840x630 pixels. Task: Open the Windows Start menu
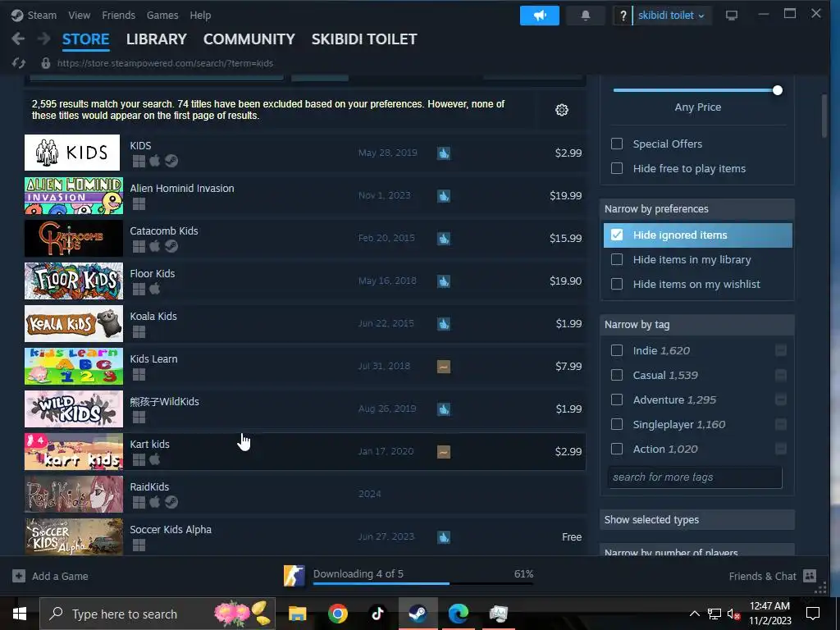point(20,614)
